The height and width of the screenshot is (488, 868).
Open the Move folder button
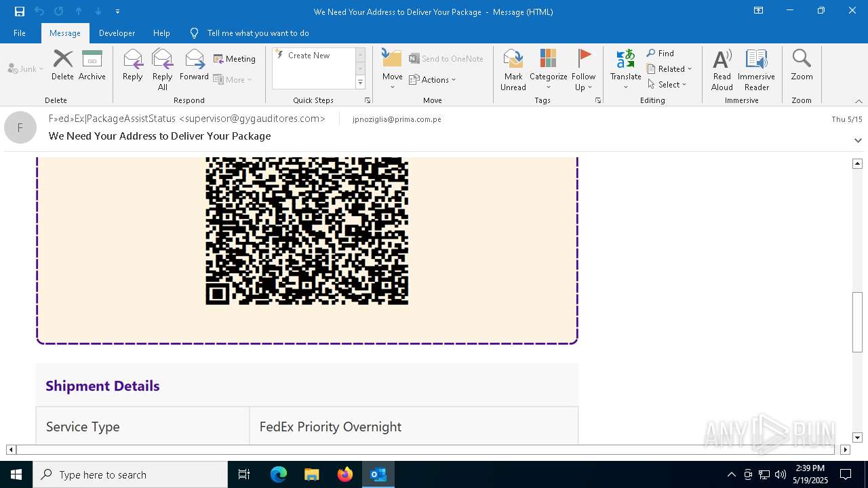point(392,69)
